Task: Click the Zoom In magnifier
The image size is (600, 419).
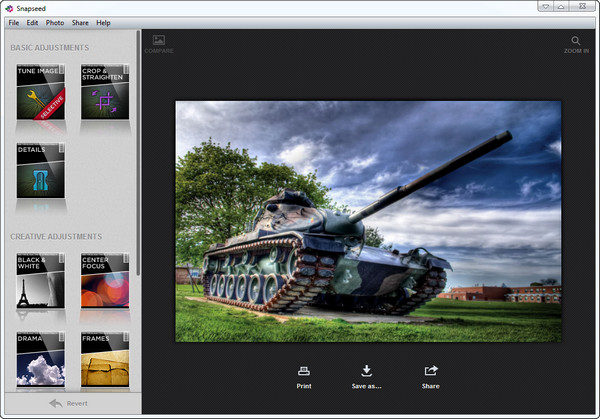Action: click(x=576, y=44)
